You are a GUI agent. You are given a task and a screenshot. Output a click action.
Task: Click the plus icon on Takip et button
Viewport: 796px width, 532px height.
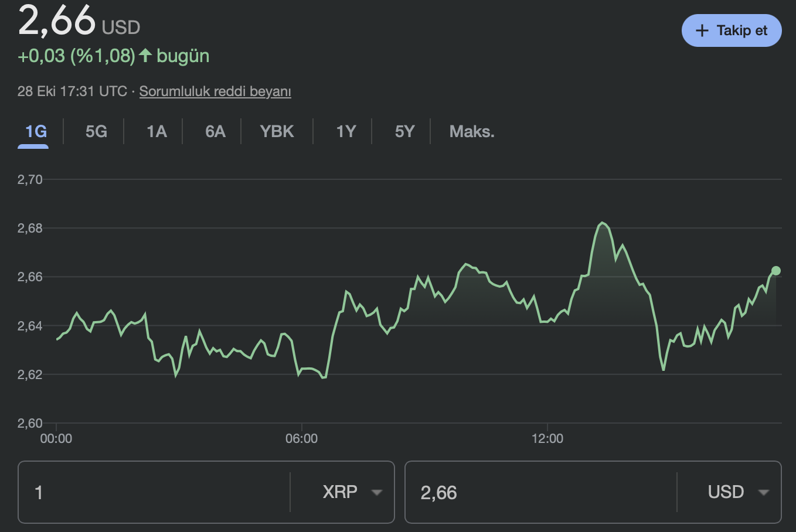(x=702, y=30)
